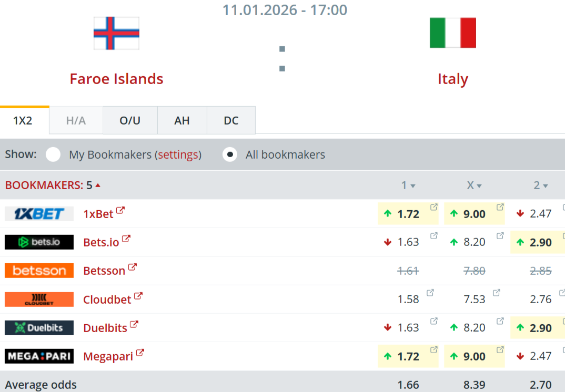This screenshot has width=565, height=392.
Task: Select the My Bookmakers radio button
Action: pos(53,154)
